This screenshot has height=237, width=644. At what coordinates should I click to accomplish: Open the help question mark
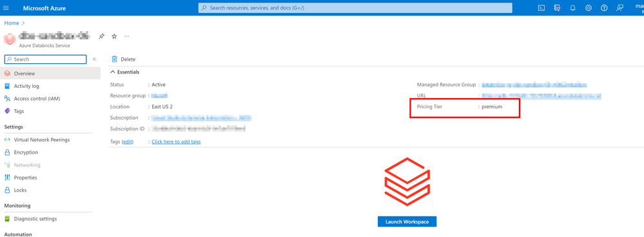pyautogui.click(x=604, y=8)
